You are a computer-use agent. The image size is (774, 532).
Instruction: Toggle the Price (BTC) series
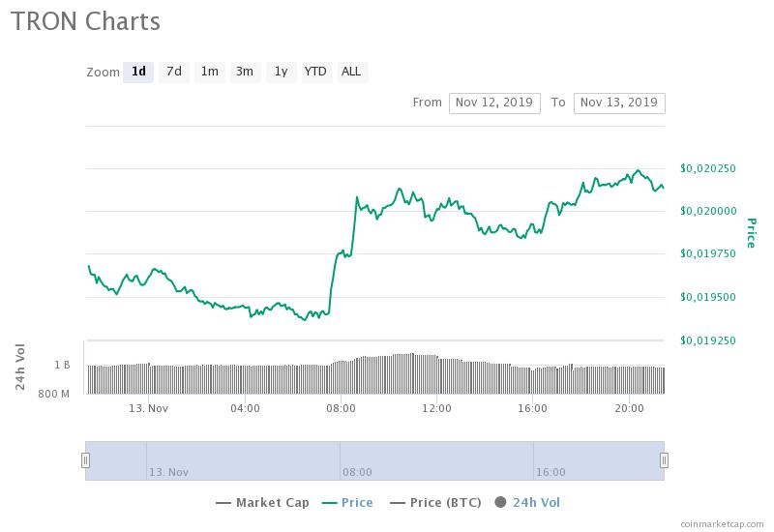pyautogui.click(x=435, y=503)
